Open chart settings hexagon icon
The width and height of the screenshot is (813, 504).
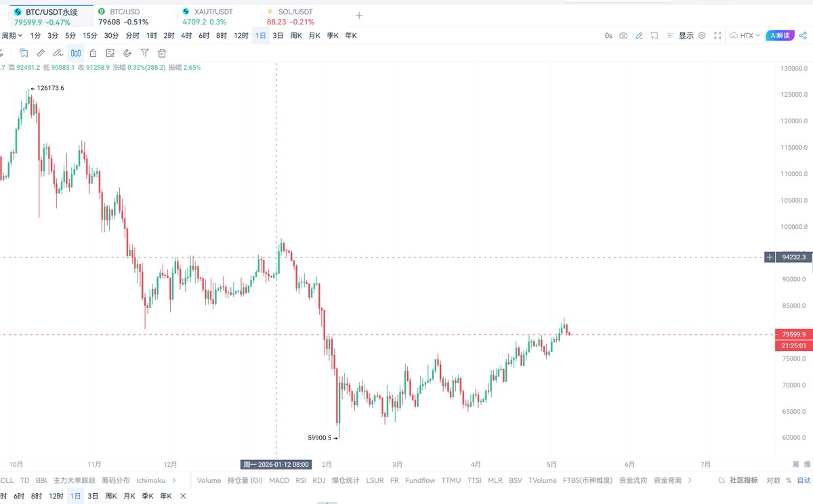(702, 35)
